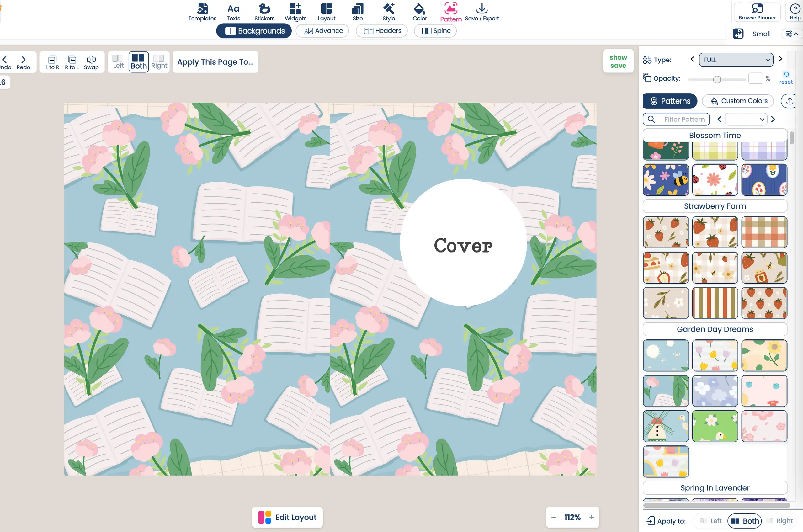The height and width of the screenshot is (532, 803).
Task: Switch to the Custom Colors tab
Action: pos(737,101)
